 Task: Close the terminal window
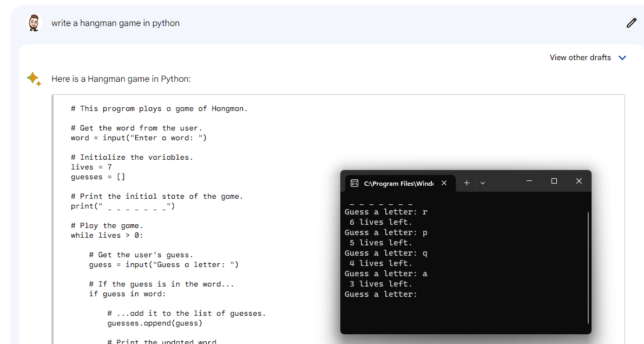579,181
